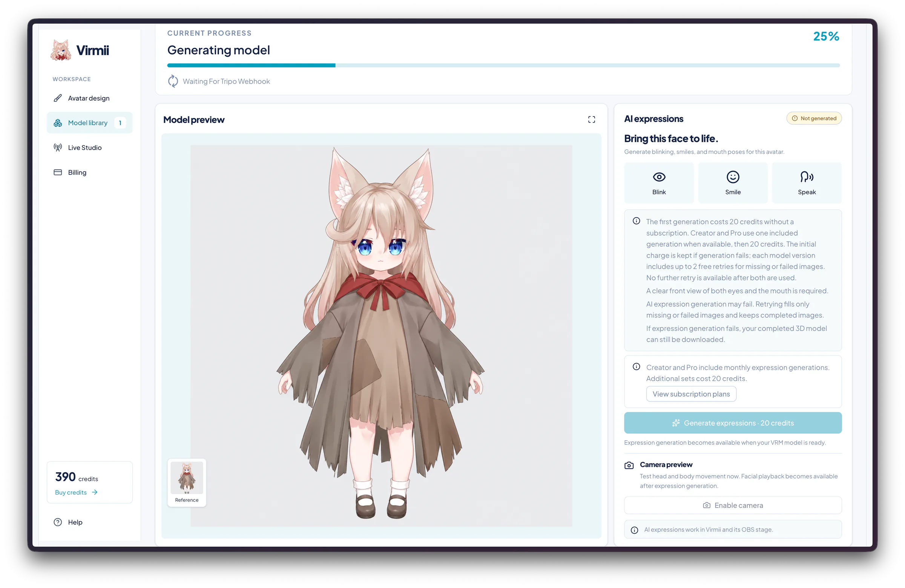Click the Help question mark icon

(58, 522)
